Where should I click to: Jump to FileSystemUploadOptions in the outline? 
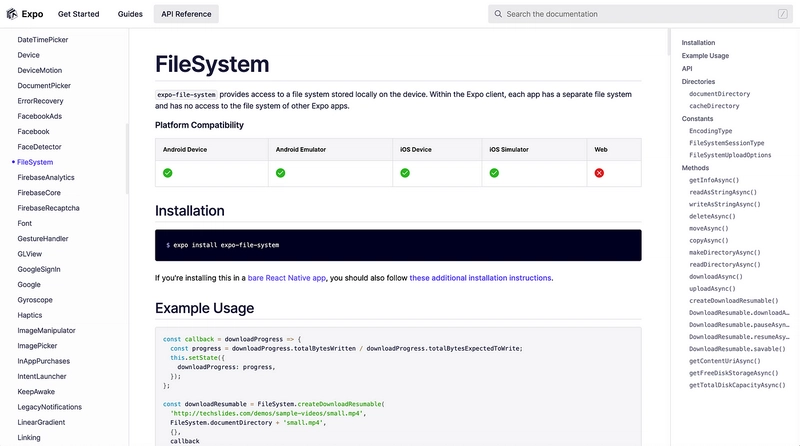[730, 155]
